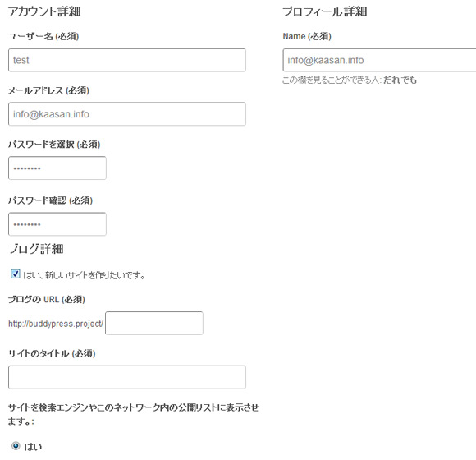Click the アカウント詳細 section heading
The image size is (476, 460).
44,11
